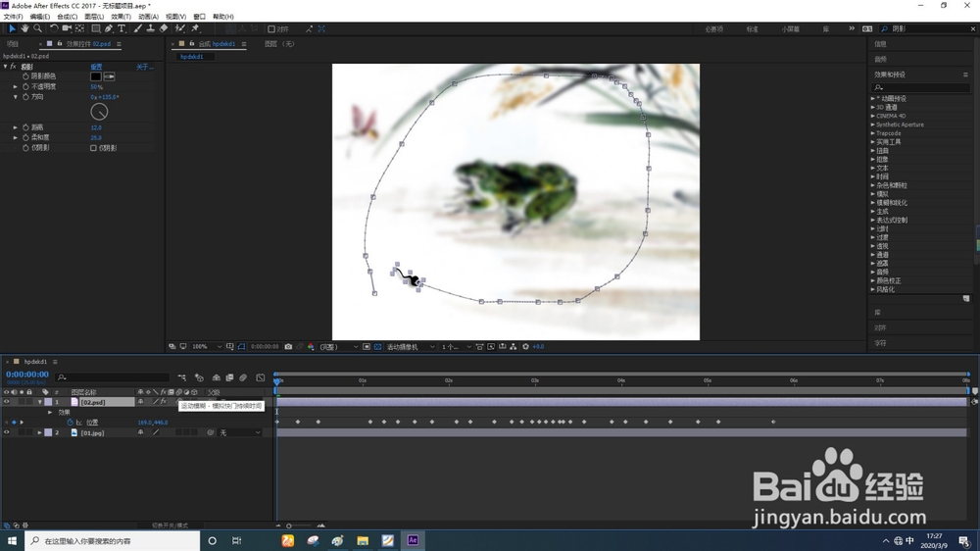
Task: Select the Zoom magnifier tool
Action: pos(37,28)
